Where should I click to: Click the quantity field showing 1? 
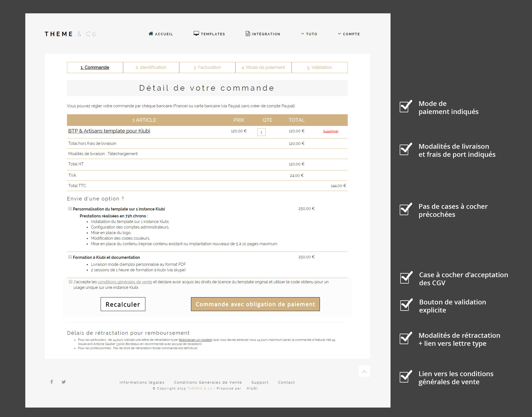click(x=261, y=132)
